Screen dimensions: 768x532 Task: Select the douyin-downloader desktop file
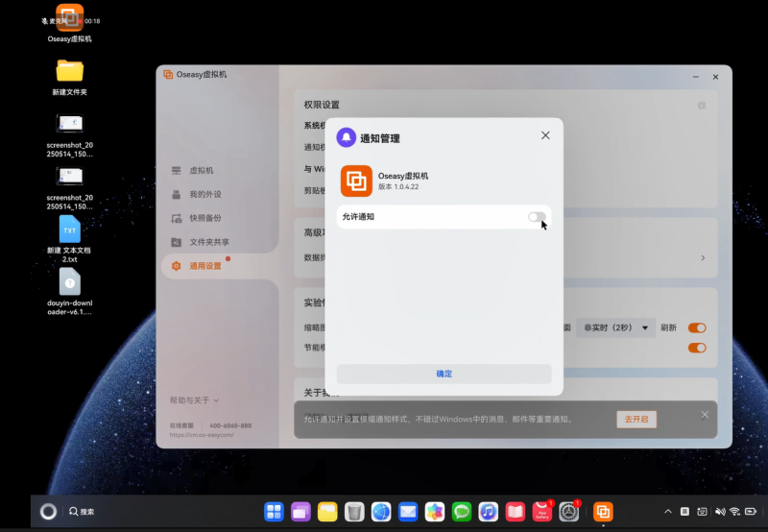pos(69,292)
